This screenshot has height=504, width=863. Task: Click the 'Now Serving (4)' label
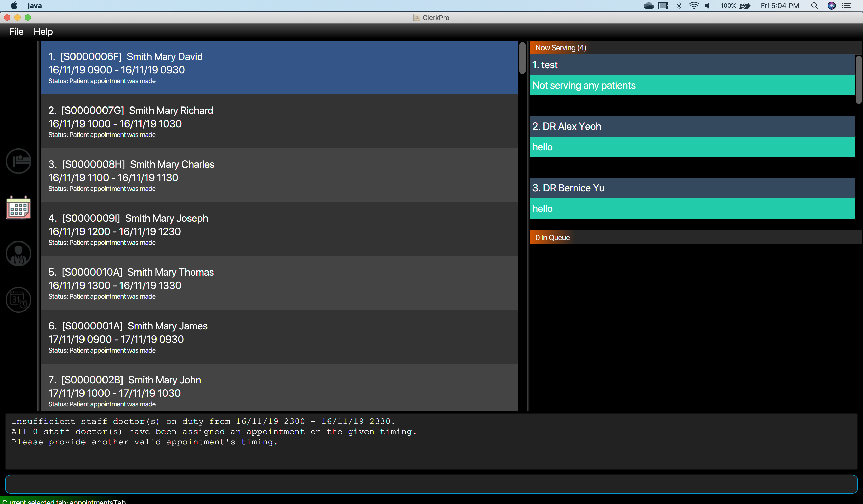coord(561,47)
